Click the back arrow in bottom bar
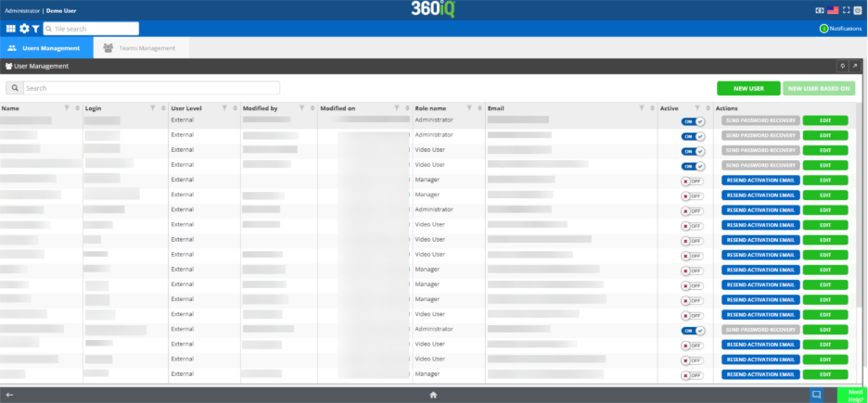This screenshot has height=403, width=868. pyautogui.click(x=9, y=395)
